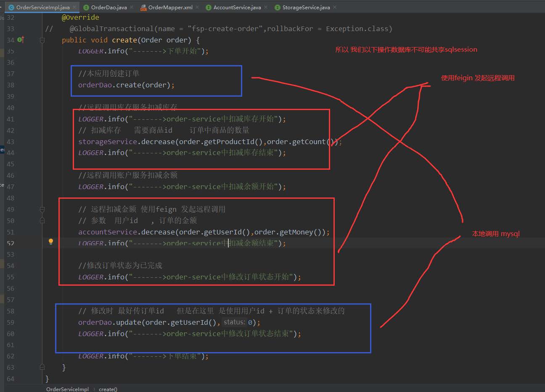Open the OrderMapper.xml editor tab
Image resolution: width=545 pixels, height=392 pixels.
170,7
